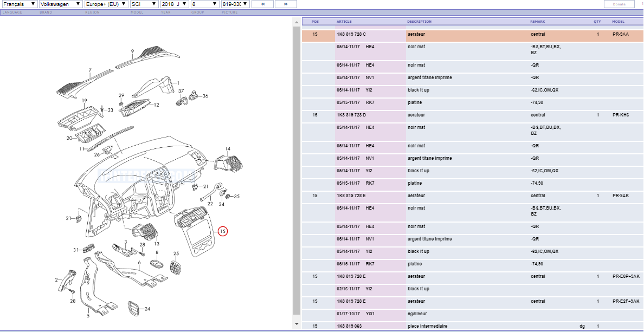Click the égaliseur description cell
The height and width of the screenshot is (332, 644).
coord(417,314)
